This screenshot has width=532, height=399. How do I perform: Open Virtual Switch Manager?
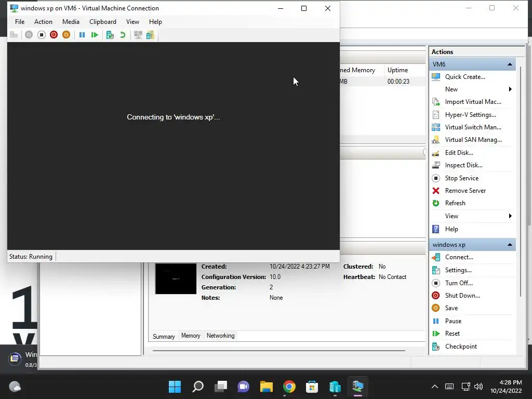pyautogui.click(x=473, y=127)
